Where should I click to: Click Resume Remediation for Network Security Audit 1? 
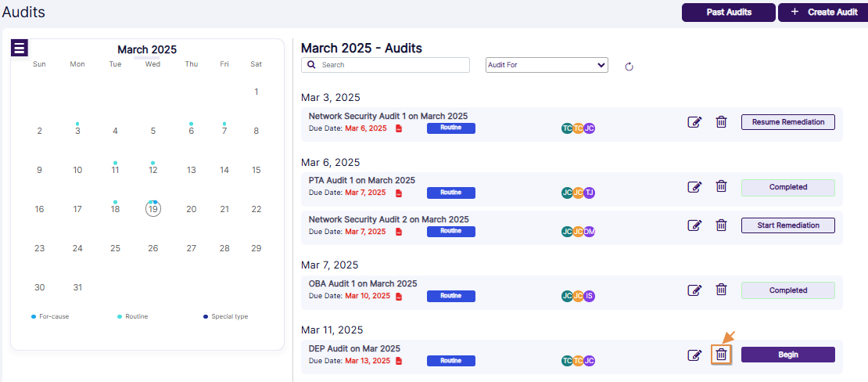(x=787, y=122)
